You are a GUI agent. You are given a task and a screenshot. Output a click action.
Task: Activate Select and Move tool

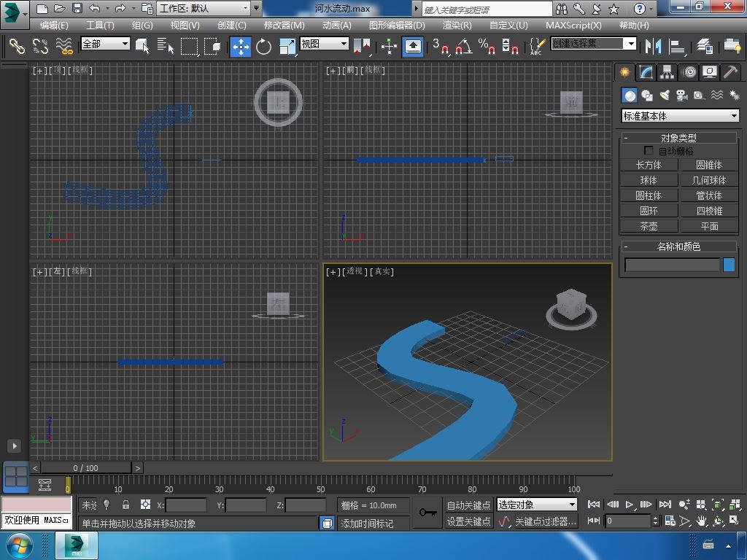(x=241, y=47)
